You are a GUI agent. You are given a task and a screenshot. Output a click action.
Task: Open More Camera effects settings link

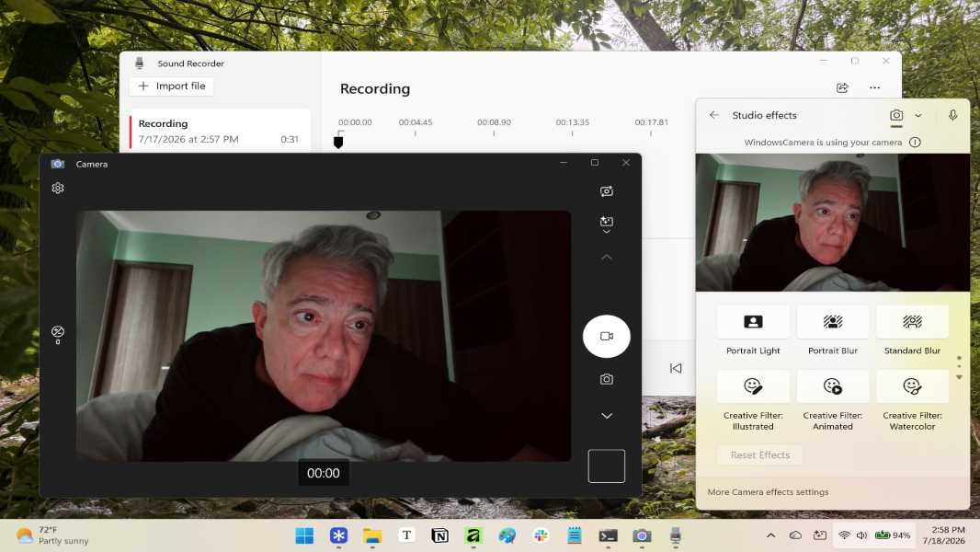768,492
